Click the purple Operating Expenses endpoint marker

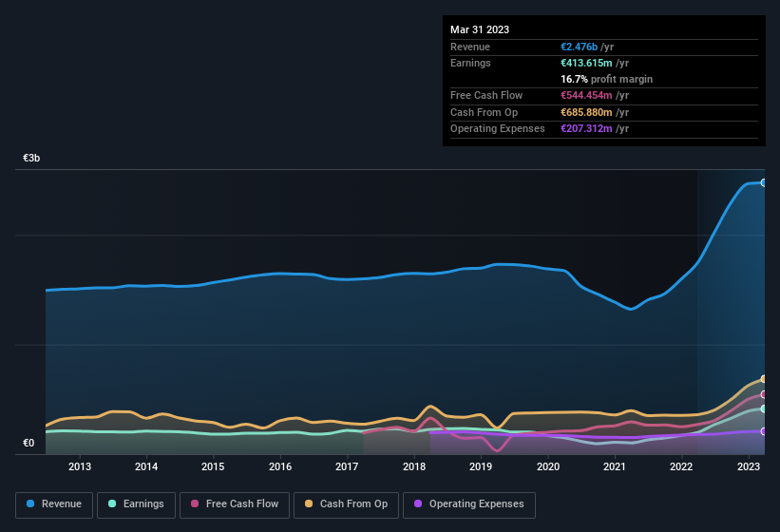764,431
